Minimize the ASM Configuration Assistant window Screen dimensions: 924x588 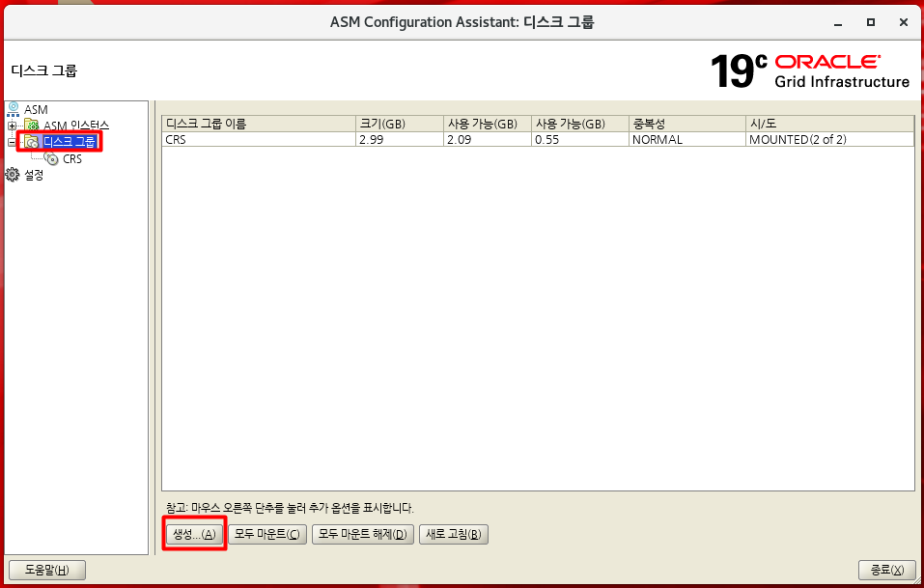(x=838, y=22)
